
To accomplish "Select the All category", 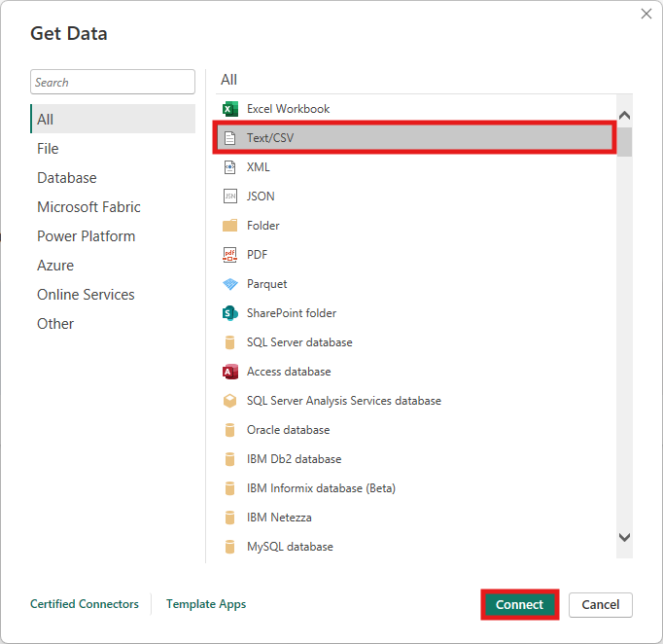I will pyautogui.click(x=113, y=119).
